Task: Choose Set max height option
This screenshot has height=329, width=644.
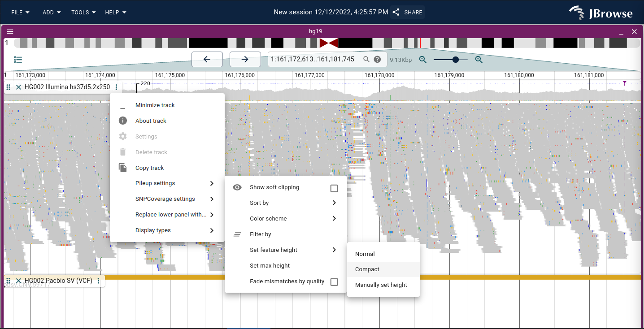Action: [x=286, y=266]
